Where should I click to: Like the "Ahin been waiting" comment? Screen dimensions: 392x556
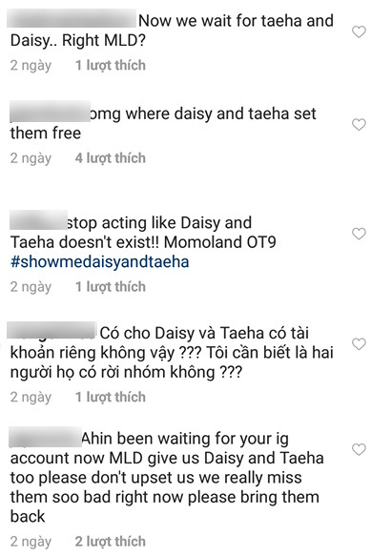tap(359, 449)
